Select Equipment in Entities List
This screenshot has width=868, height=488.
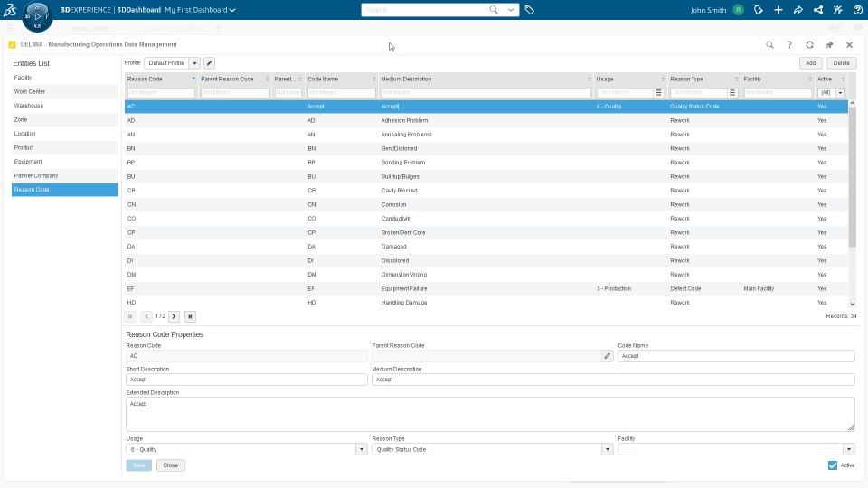pos(65,162)
